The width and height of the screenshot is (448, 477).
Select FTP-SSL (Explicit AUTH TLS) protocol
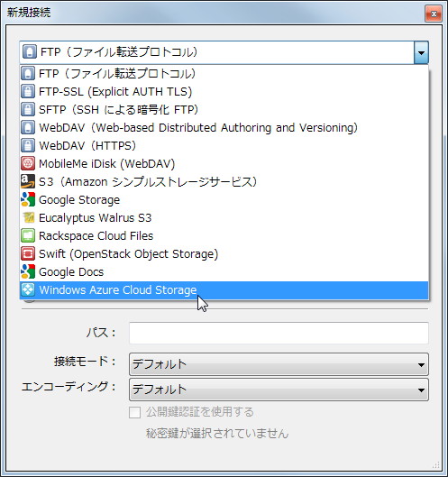click(x=224, y=92)
